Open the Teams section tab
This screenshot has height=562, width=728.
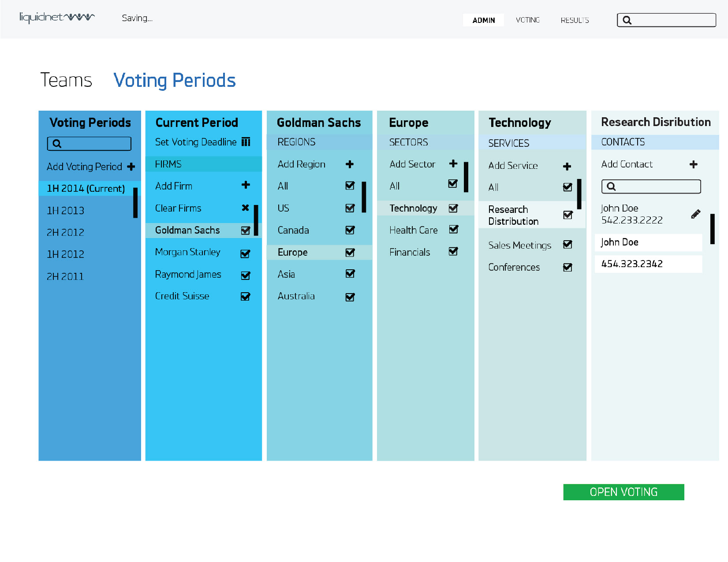tap(66, 80)
